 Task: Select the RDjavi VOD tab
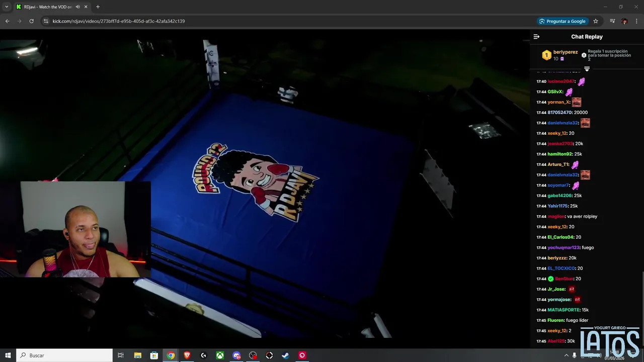click(x=47, y=7)
